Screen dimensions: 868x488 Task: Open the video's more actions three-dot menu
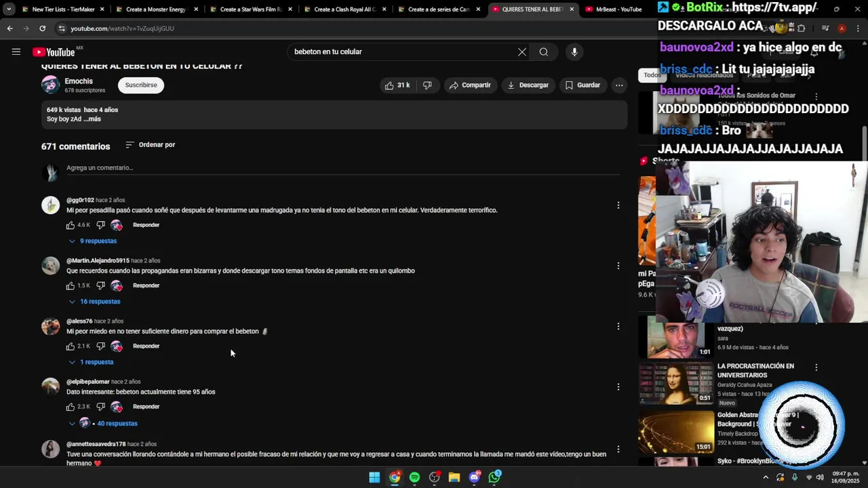[619, 85]
